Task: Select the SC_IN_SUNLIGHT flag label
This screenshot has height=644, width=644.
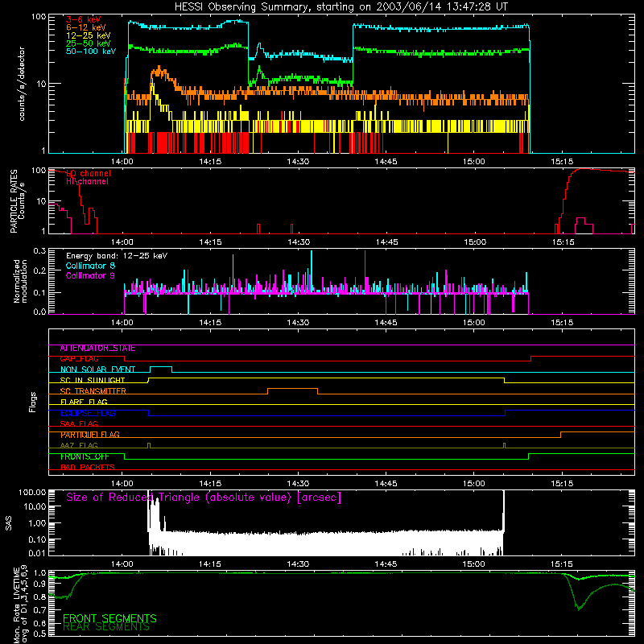Action: pyautogui.click(x=93, y=380)
